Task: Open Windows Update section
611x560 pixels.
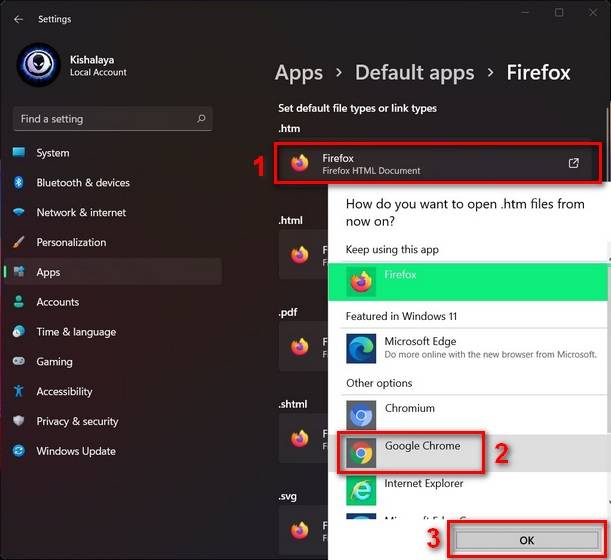Action: (x=76, y=451)
